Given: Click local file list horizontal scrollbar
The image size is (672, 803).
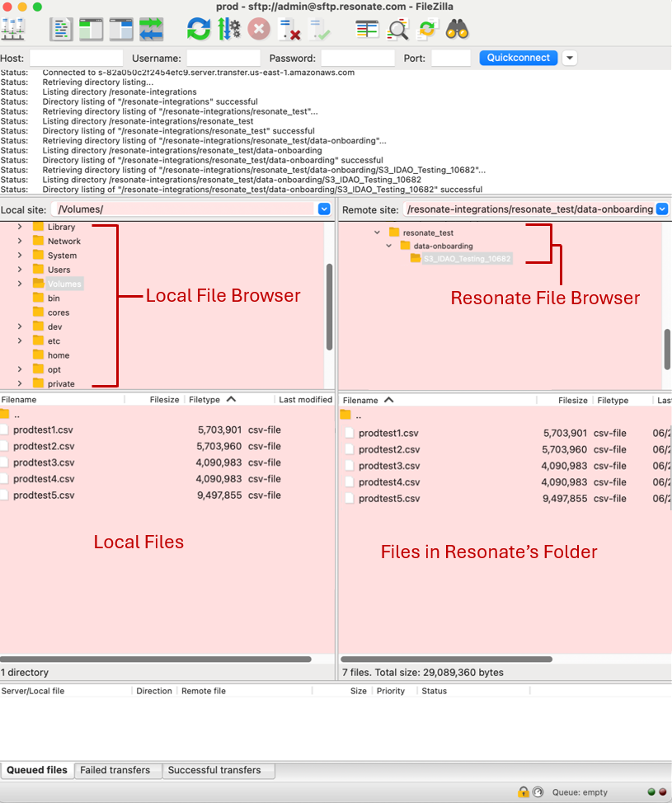Looking at the screenshot, I should point(156,659).
